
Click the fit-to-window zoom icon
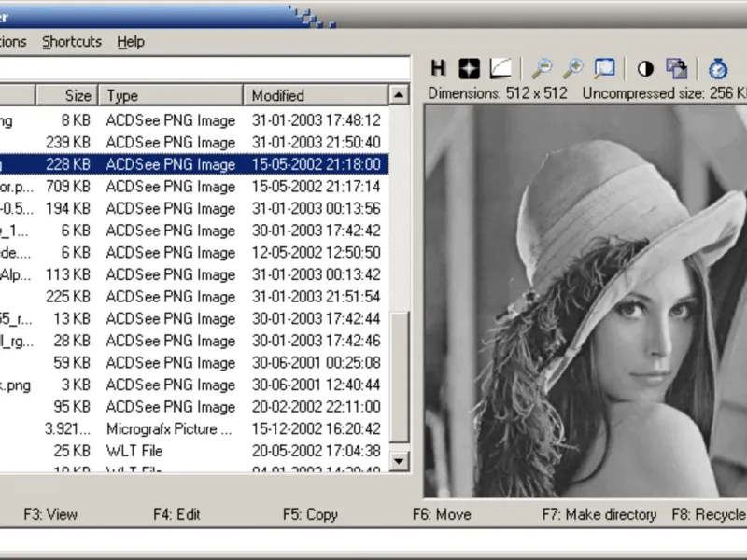(x=604, y=68)
